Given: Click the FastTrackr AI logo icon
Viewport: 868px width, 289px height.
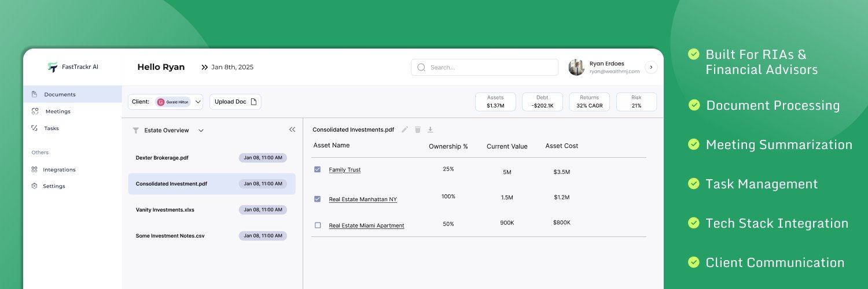Looking at the screenshot, I should 53,67.
